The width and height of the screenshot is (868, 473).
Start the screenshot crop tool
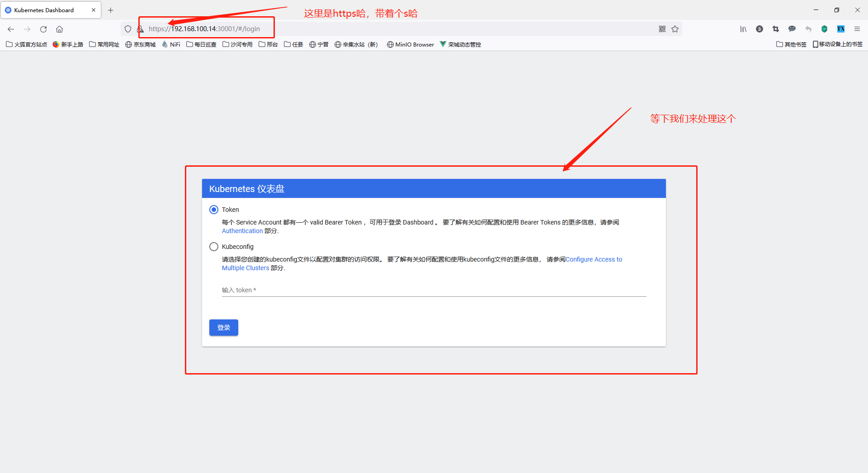(776, 29)
